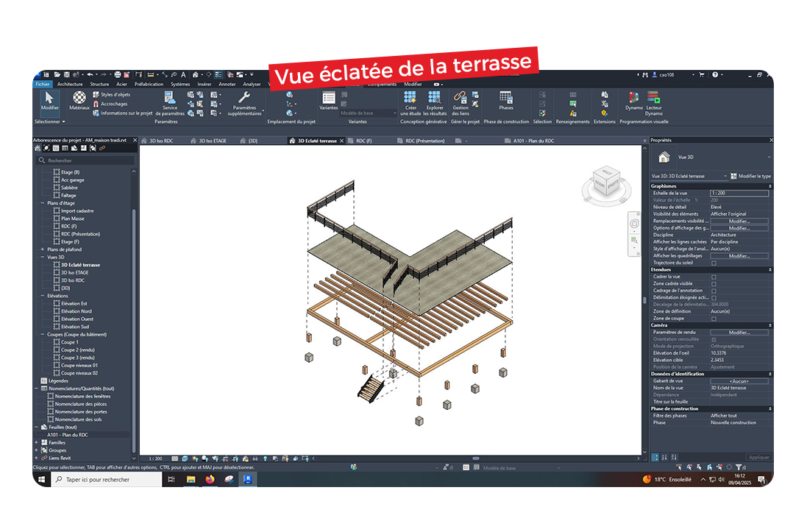
Task: Open the Modèle de base ribbon dropdown
Action: click(369, 113)
